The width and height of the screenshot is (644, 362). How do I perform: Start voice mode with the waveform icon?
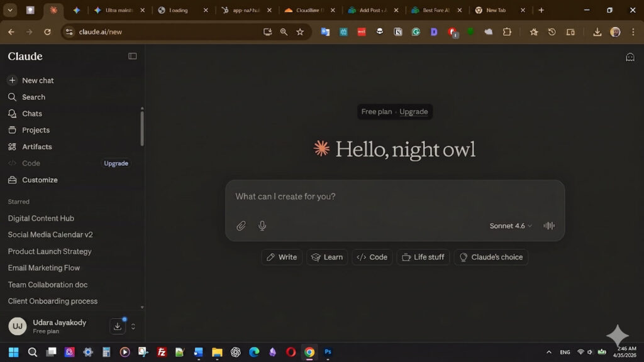(548, 226)
